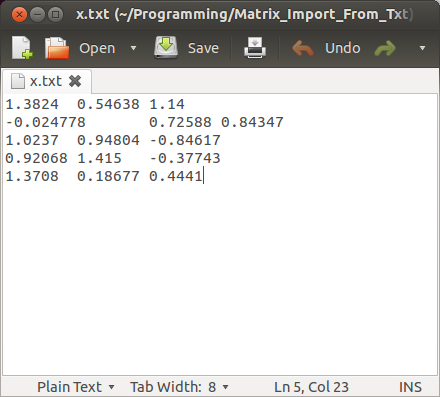Click the Save text label
This screenshot has width=440, height=397.
(x=203, y=48)
